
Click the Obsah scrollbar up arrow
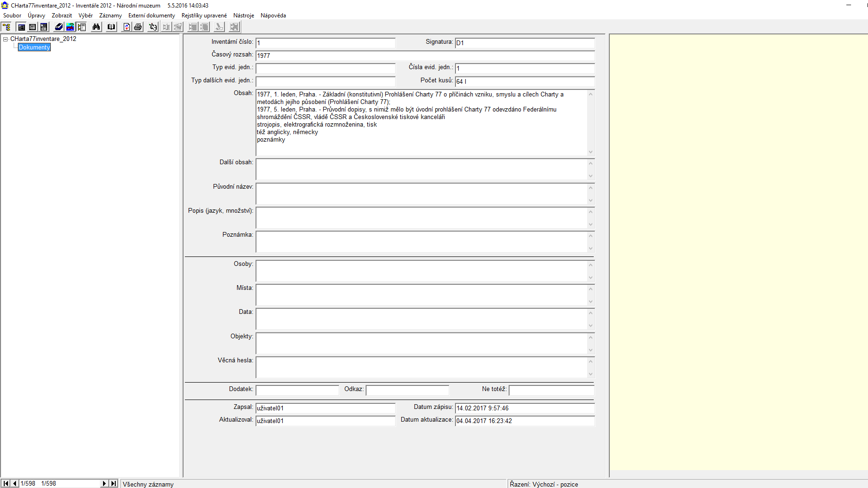[591, 94]
